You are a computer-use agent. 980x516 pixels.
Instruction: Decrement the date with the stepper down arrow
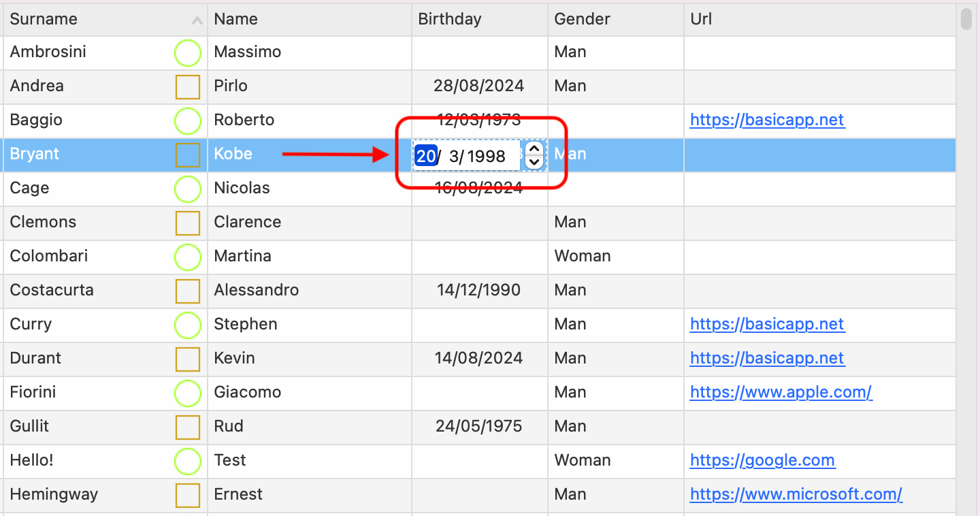pos(535,162)
